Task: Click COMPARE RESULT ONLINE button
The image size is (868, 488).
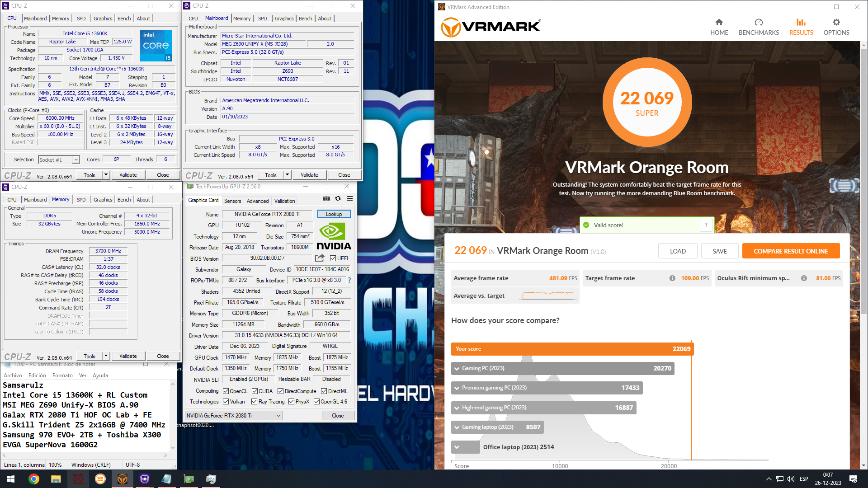Action: pyautogui.click(x=791, y=251)
